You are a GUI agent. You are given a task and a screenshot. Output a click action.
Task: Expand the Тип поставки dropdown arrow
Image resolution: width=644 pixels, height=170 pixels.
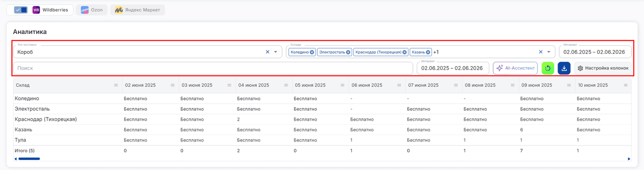(275, 52)
